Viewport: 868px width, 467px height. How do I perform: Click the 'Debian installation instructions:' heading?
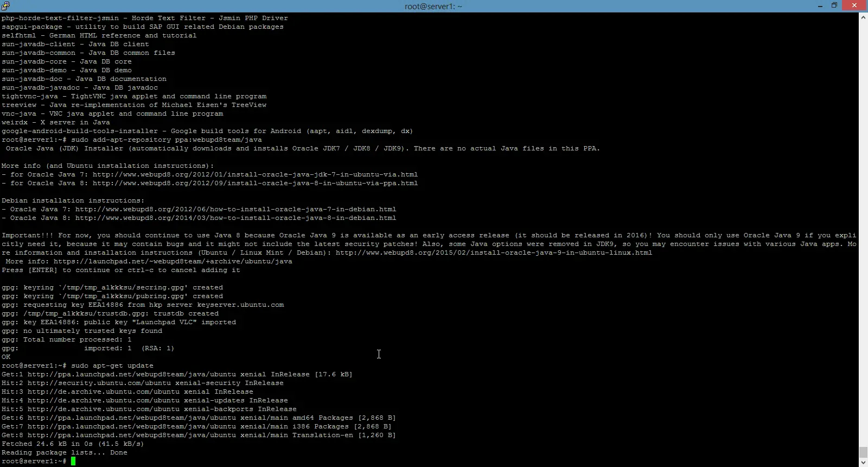73,200
